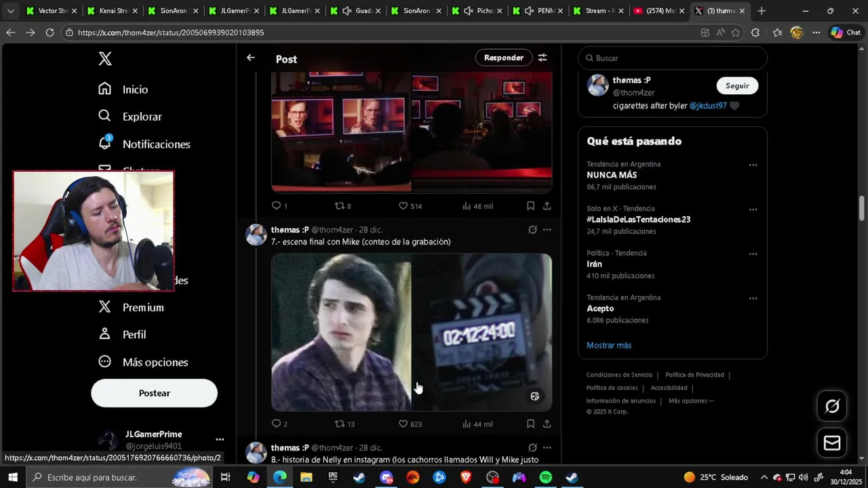868x488 pixels.
Task: Open the messages floating button
Action: click(x=832, y=443)
